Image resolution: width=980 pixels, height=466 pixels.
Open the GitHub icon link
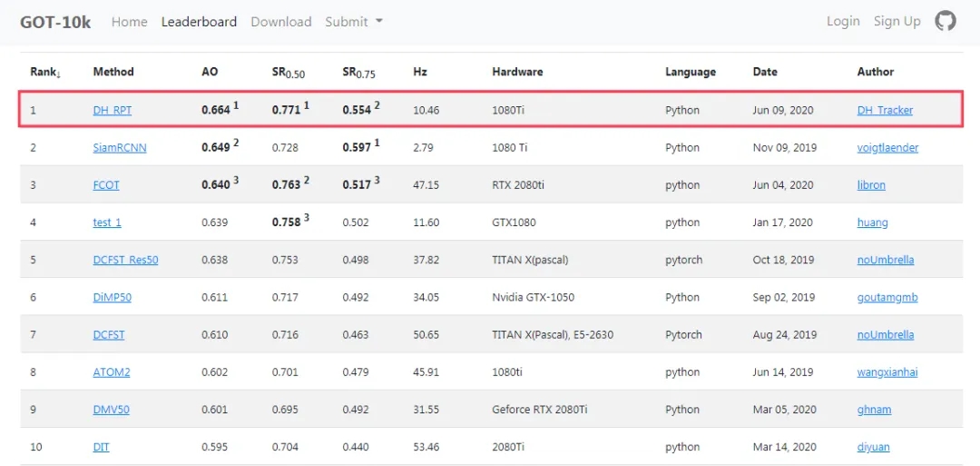946,21
